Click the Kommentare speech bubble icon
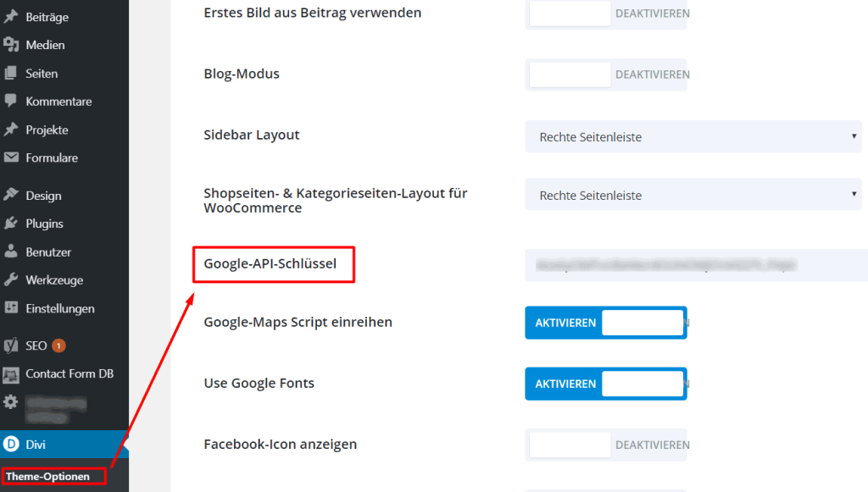 coord(10,101)
